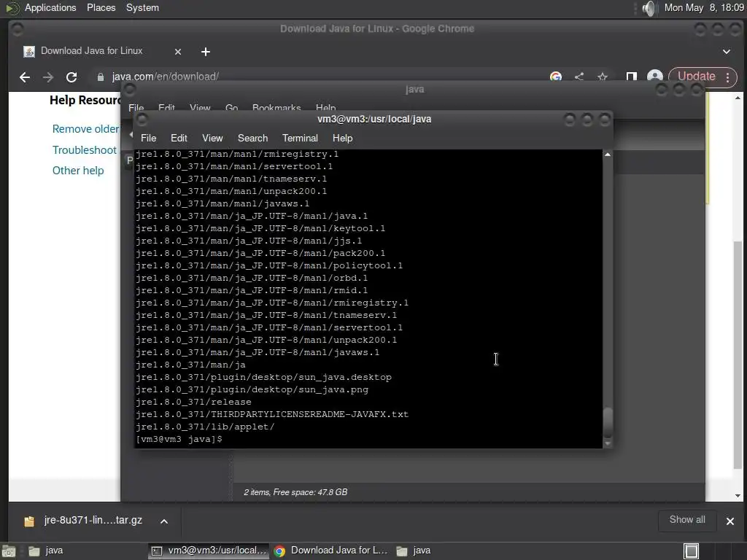Image resolution: width=747 pixels, height=560 pixels.
Task: Expand Chrome tab search chevron
Action: 726,52
